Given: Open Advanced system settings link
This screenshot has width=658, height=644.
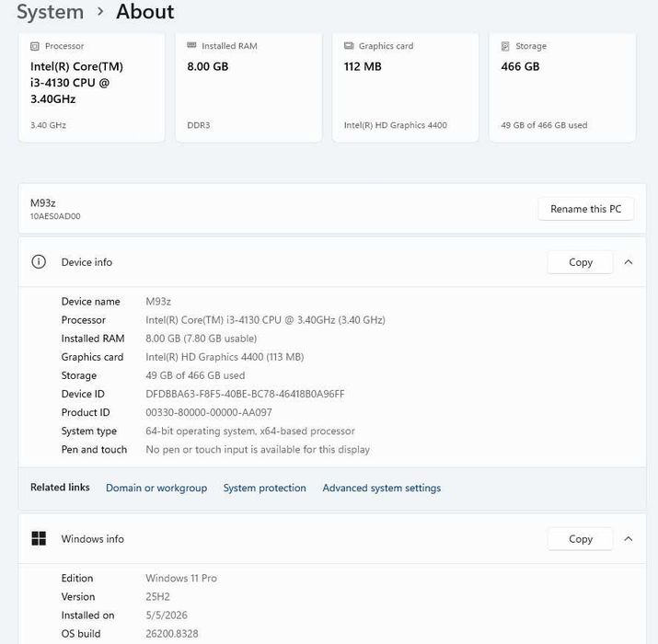Looking at the screenshot, I should [x=382, y=488].
